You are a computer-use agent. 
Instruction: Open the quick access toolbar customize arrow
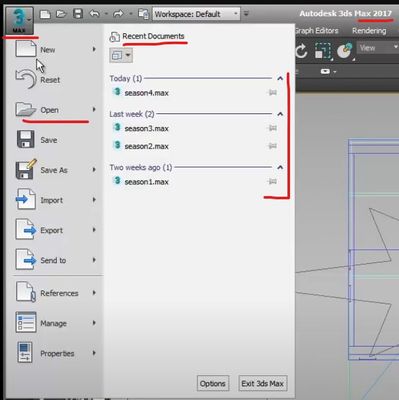246,14
